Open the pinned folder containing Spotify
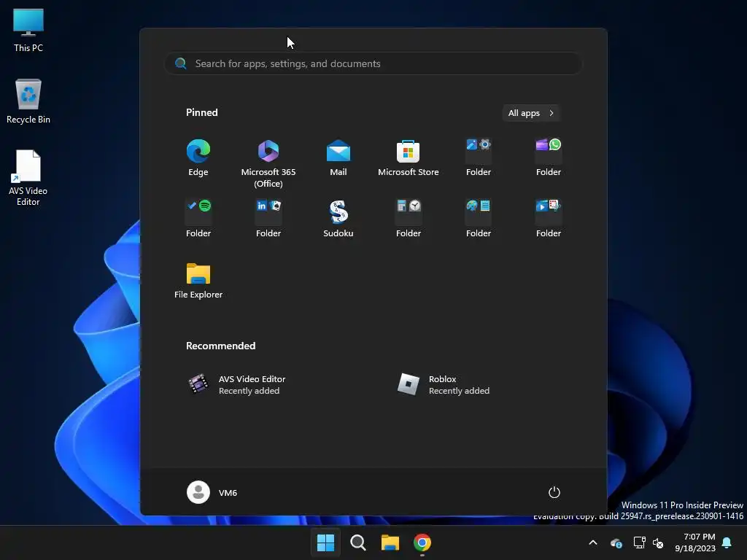Viewport: 747px width, 560px height. pyautogui.click(x=198, y=219)
